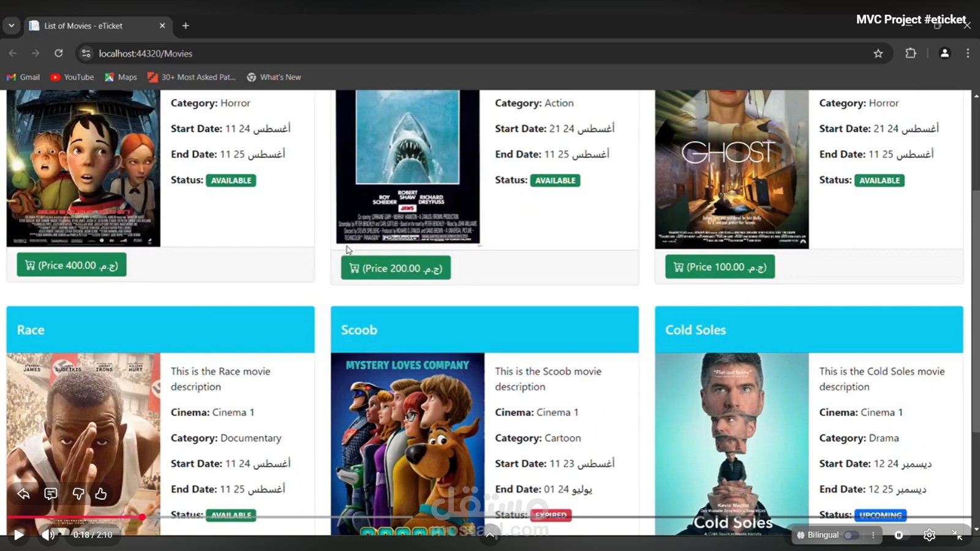Toggle the Bilingual switch
This screenshot has height=551, width=980.
(851, 535)
